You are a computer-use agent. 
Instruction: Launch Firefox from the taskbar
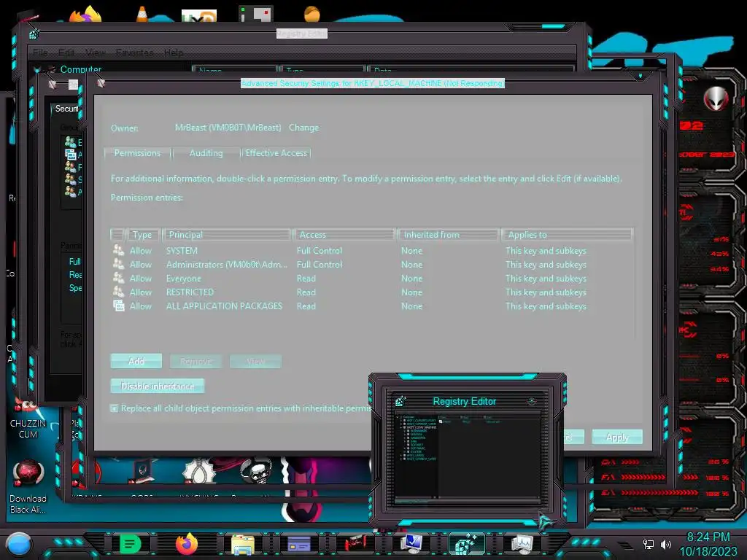point(186,544)
